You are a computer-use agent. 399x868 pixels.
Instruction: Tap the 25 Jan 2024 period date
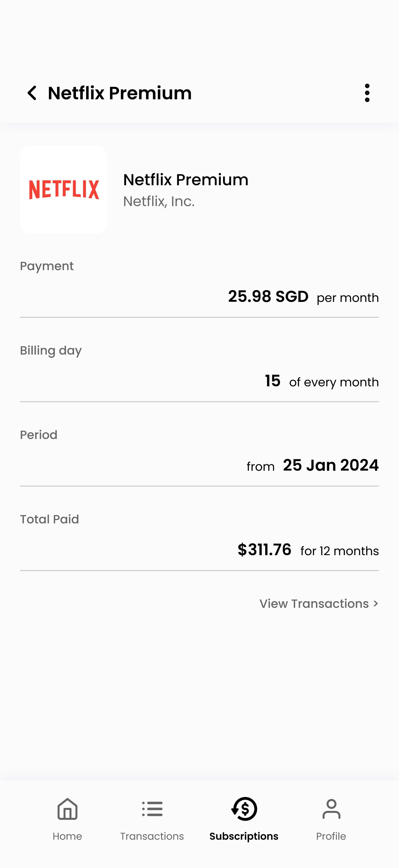pyautogui.click(x=331, y=465)
